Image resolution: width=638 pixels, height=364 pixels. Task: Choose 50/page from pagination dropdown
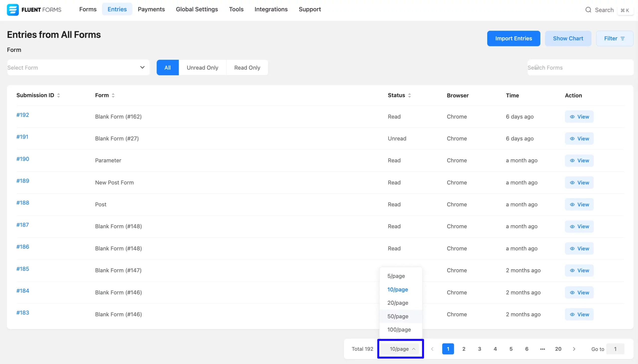point(398,316)
